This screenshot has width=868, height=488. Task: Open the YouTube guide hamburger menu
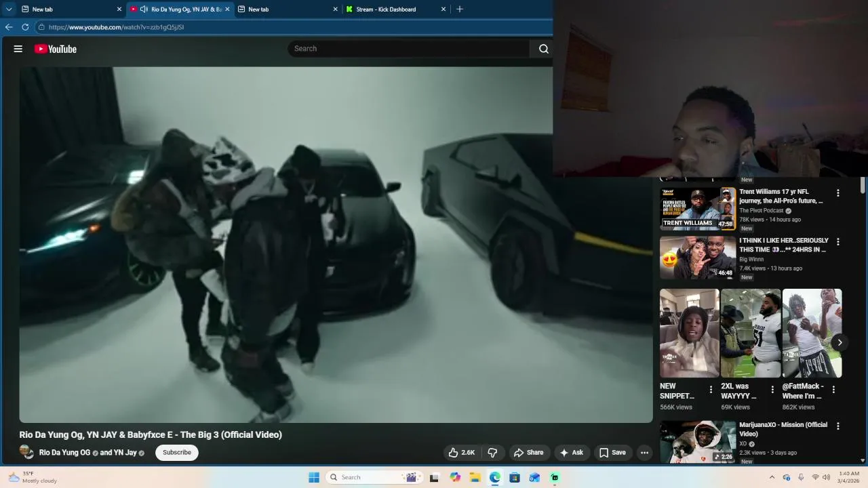coord(18,49)
